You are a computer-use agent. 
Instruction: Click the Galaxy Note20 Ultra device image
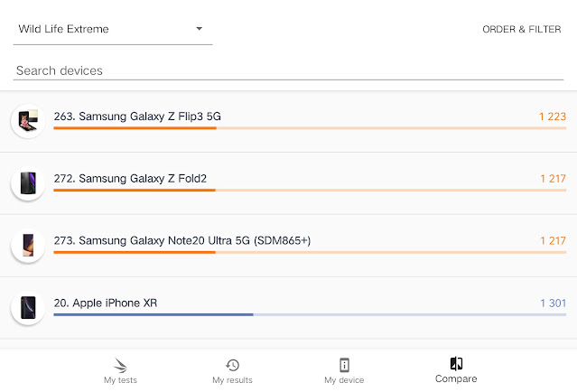coord(27,245)
